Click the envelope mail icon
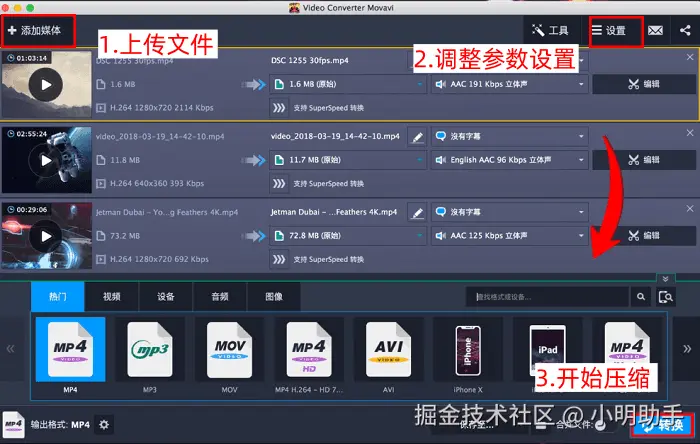The image size is (700, 444). coord(655,30)
